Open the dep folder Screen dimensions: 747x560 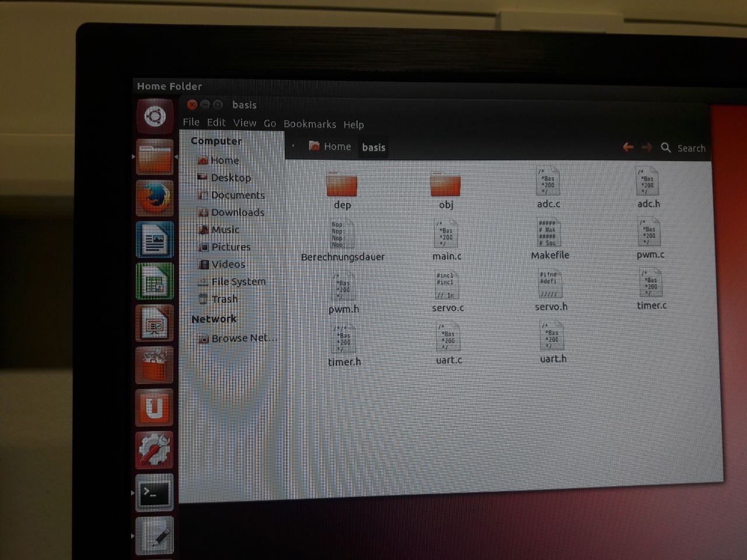(341, 184)
